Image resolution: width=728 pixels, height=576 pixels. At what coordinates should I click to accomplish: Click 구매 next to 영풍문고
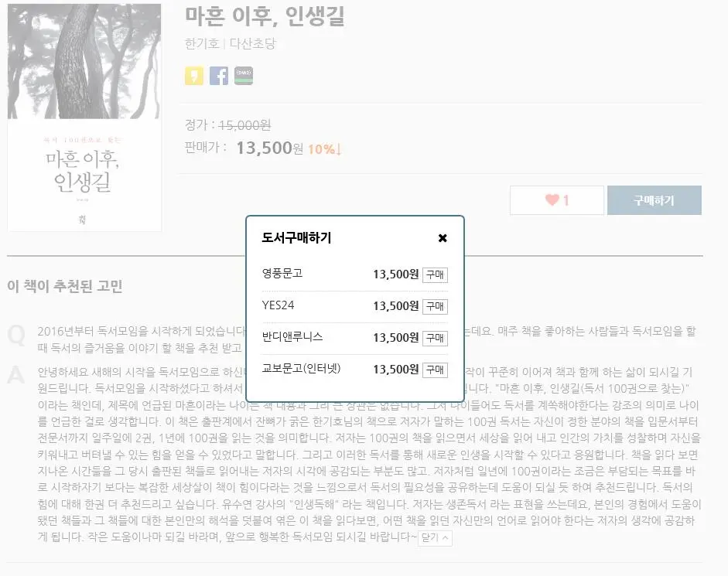(434, 274)
